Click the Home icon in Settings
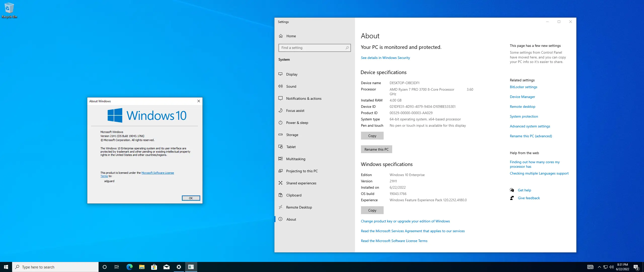The image size is (644, 272). point(281,36)
